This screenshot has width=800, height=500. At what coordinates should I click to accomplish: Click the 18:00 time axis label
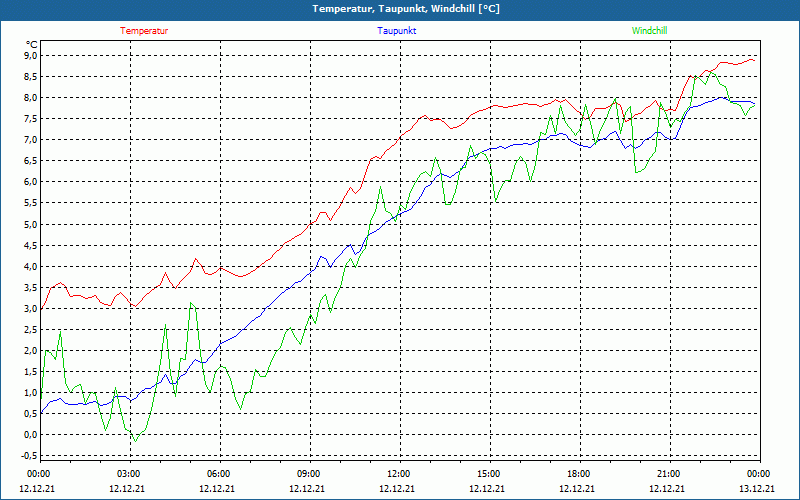577,474
